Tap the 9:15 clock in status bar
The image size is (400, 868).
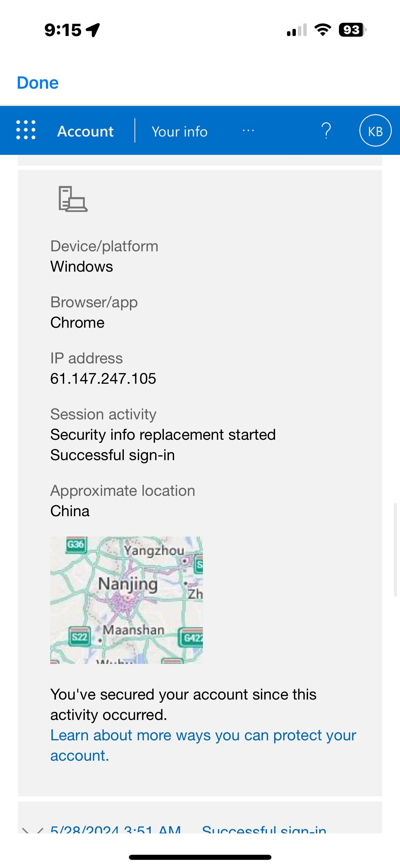63,30
